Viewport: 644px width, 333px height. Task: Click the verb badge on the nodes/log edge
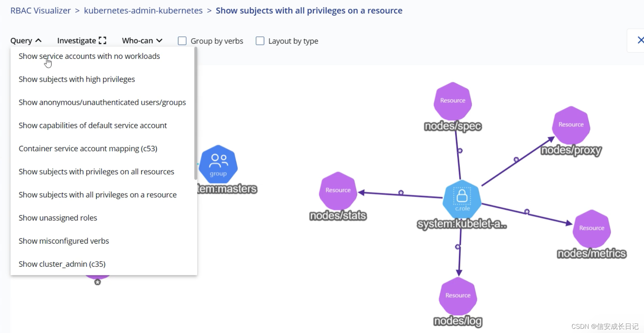458,247
